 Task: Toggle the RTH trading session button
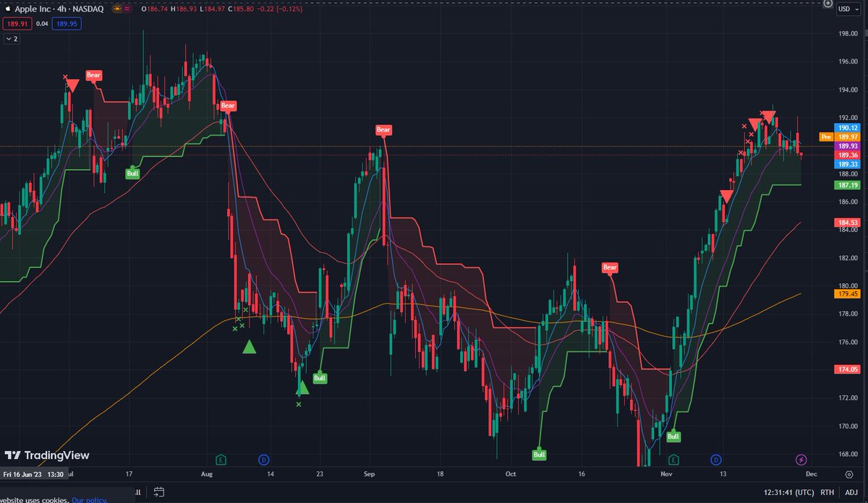coord(826,492)
